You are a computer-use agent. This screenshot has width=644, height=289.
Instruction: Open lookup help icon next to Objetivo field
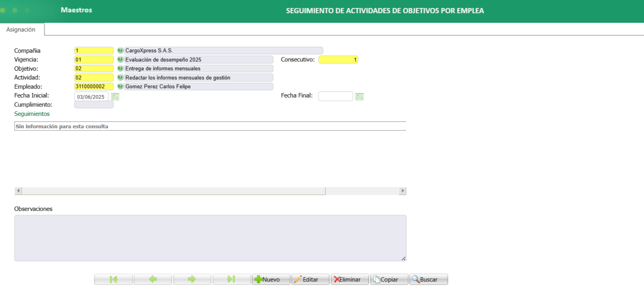coord(120,68)
